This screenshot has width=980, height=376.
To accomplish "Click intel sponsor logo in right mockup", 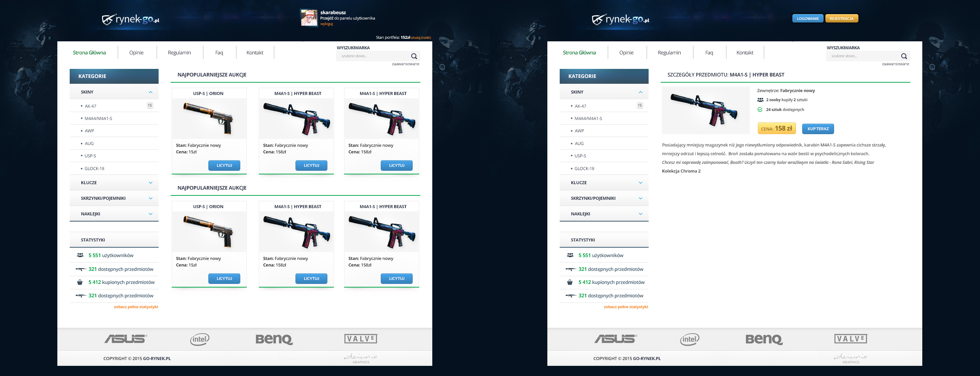I will click(690, 339).
